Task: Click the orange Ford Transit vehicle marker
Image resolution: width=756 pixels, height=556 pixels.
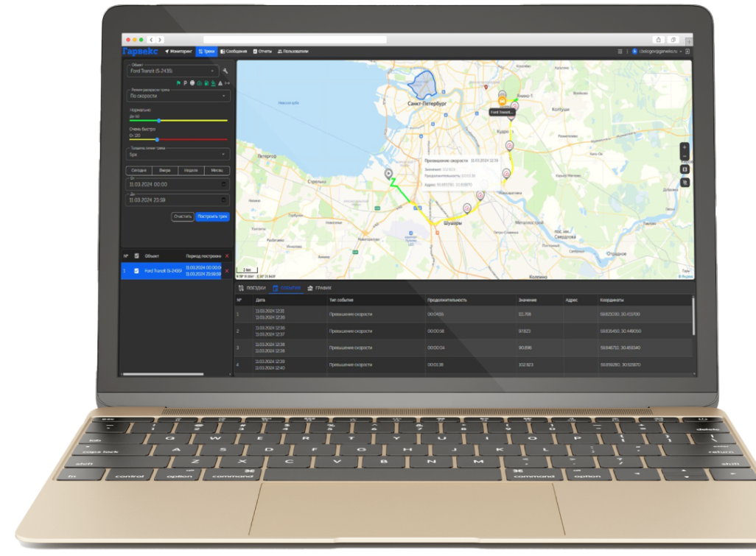Action: coord(502,101)
